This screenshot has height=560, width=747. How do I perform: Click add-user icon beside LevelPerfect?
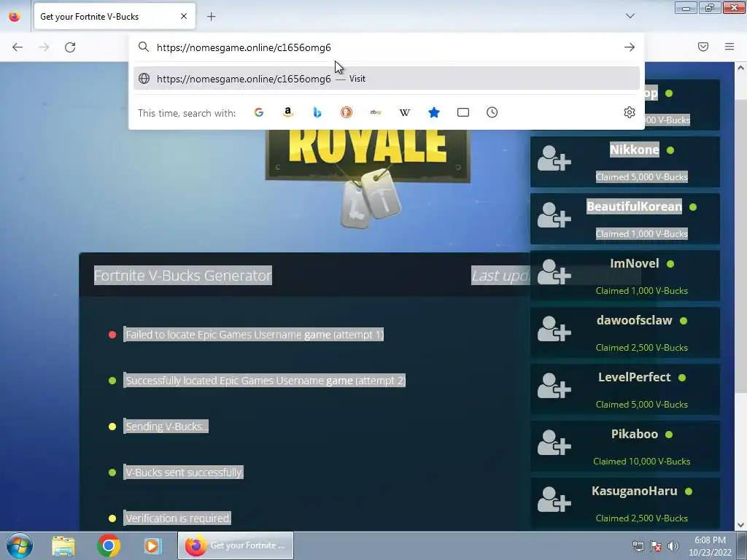(554, 386)
